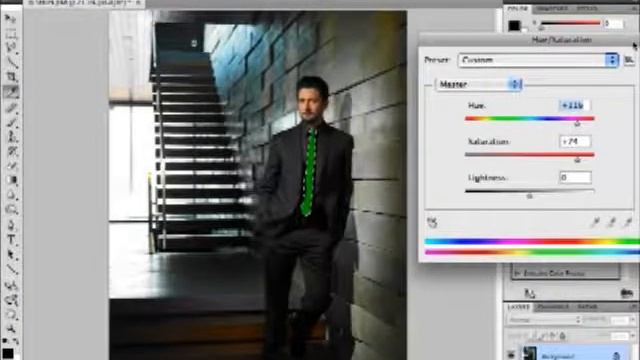The height and width of the screenshot is (360, 640).
Task: Click the on-image adjustment hand icon
Action: coord(432,222)
